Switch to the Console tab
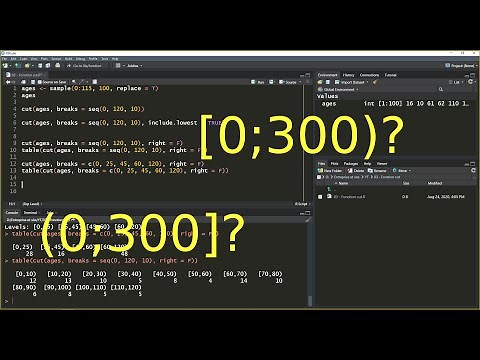 (x=12, y=213)
